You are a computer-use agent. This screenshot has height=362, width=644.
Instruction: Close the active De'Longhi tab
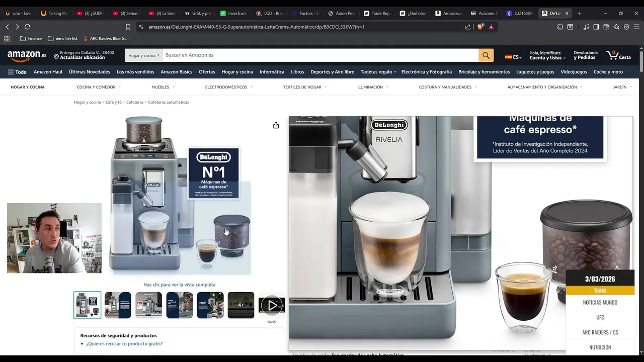pyautogui.click(x=567, y=14)
